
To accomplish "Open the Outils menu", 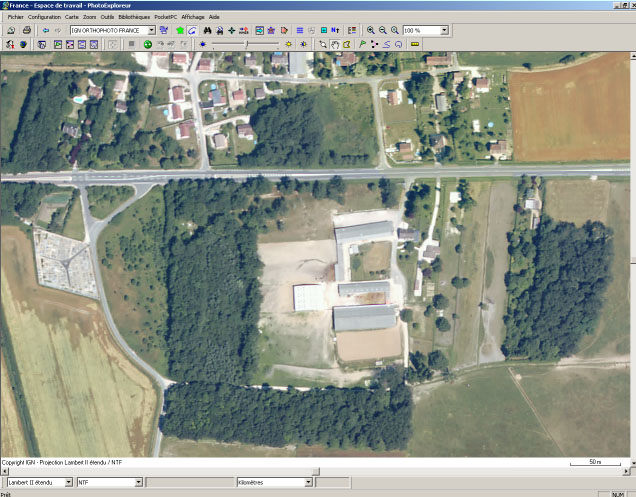I will [x=107, y=17].
